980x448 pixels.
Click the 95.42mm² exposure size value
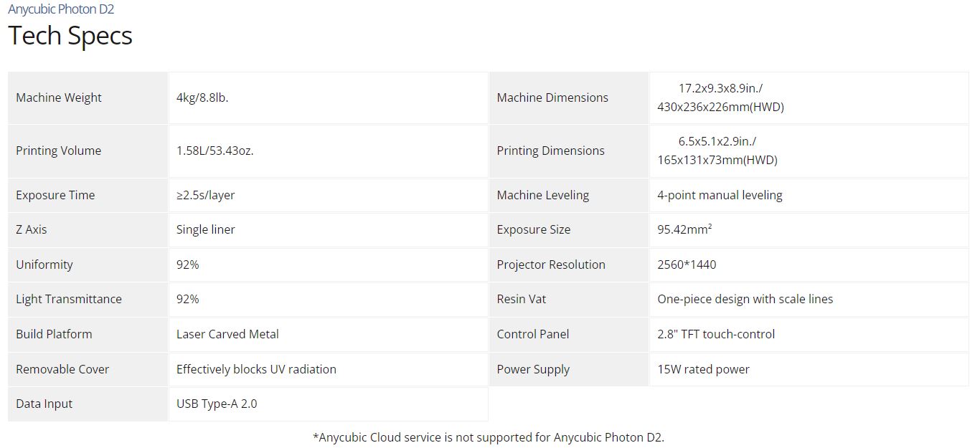click(684, 229)
